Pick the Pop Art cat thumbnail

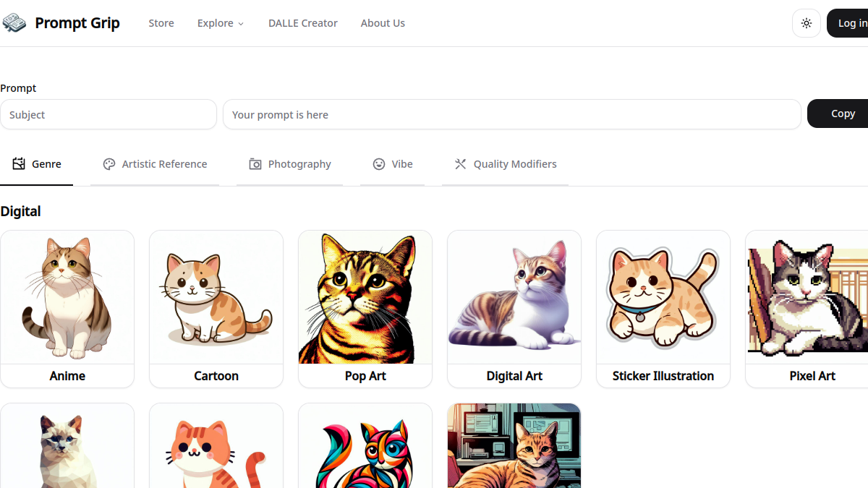point(365,297)
